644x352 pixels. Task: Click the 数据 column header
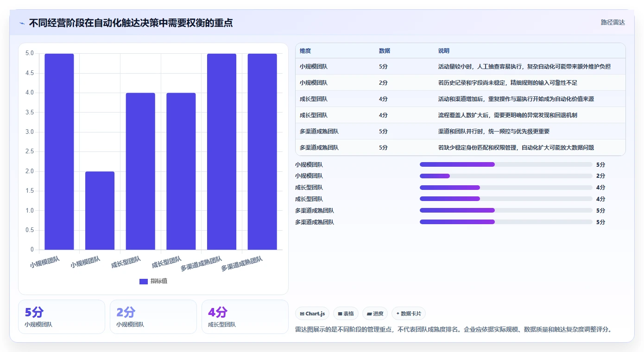pos(385,51)
